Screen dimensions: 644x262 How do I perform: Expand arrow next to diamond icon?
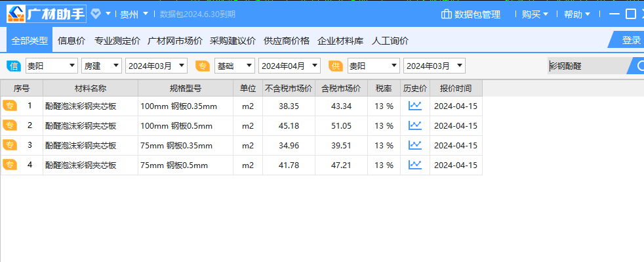[108, 14]
